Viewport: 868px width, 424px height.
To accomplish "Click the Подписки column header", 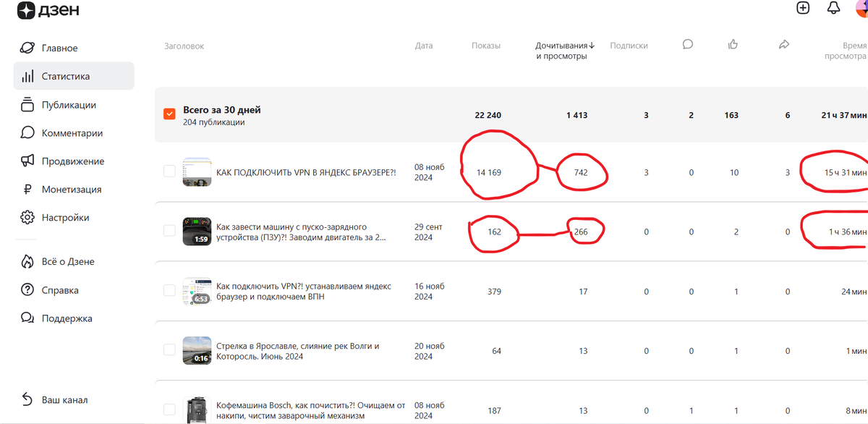I will [629, 46].
